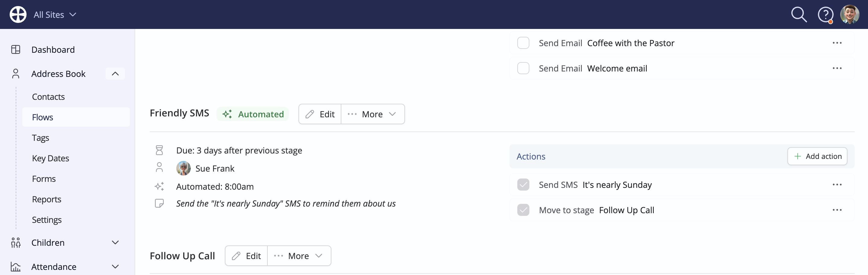868x275 pixels.
Task: Open options for Welcome email action
Action: 837,68
